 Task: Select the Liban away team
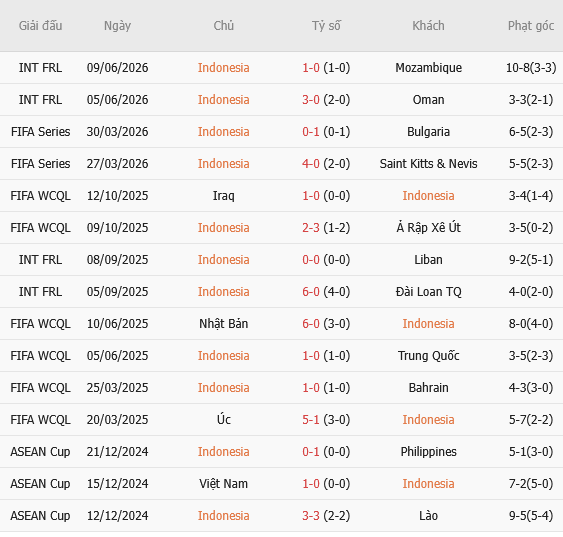428,260
